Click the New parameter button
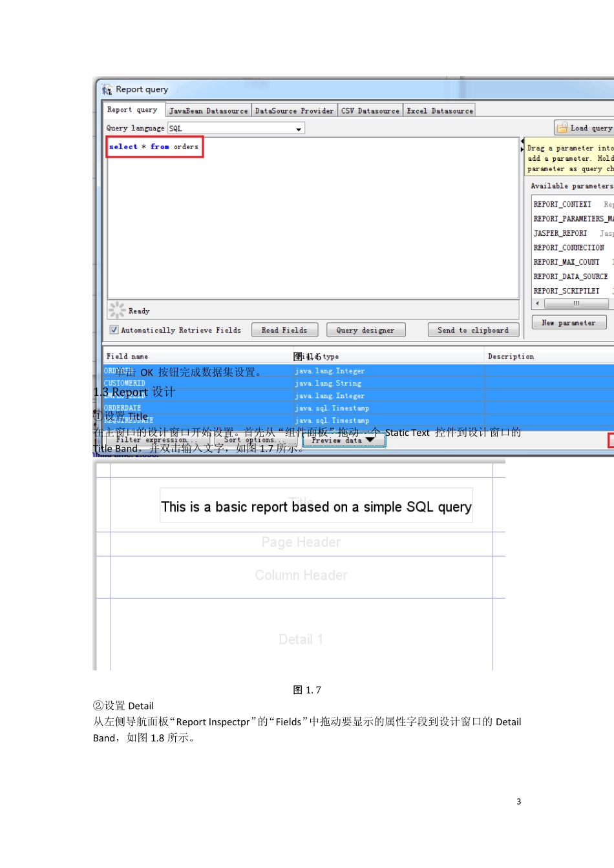Image resolution: width=614 pixels, height=868 pixels. pos(569,322)
